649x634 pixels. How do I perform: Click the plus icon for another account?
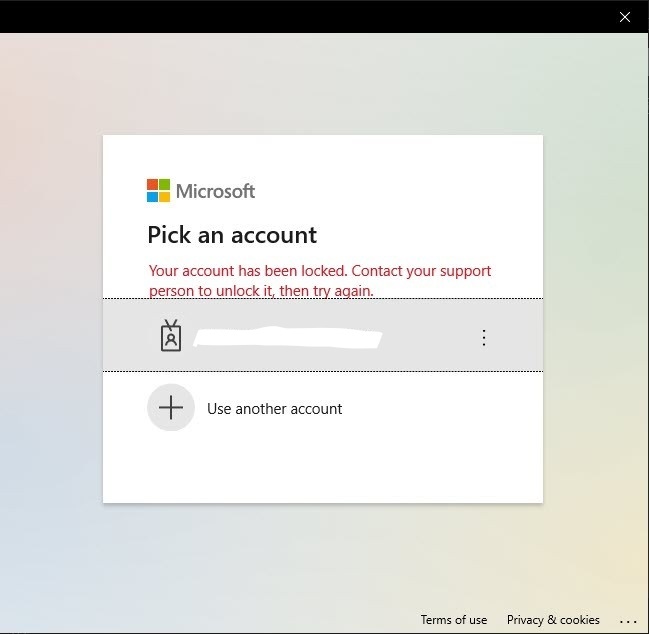[171, 407]
